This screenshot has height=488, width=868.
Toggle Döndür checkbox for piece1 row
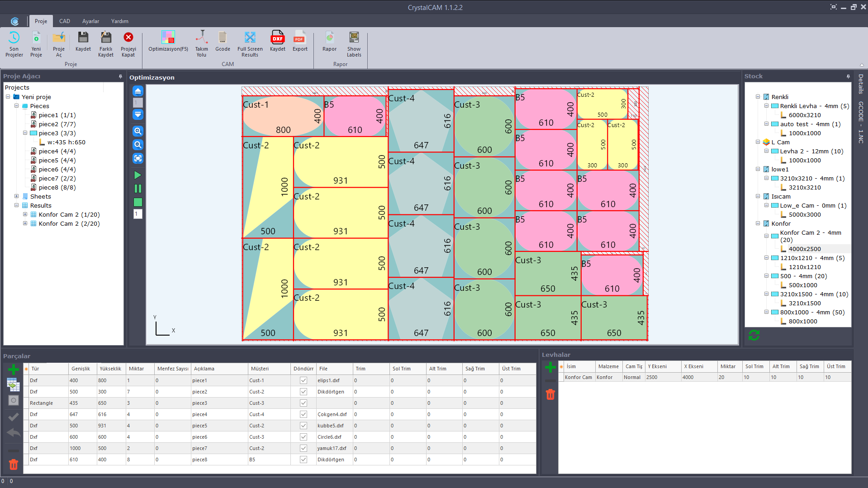pyautogui.click(x=304, y=380)
